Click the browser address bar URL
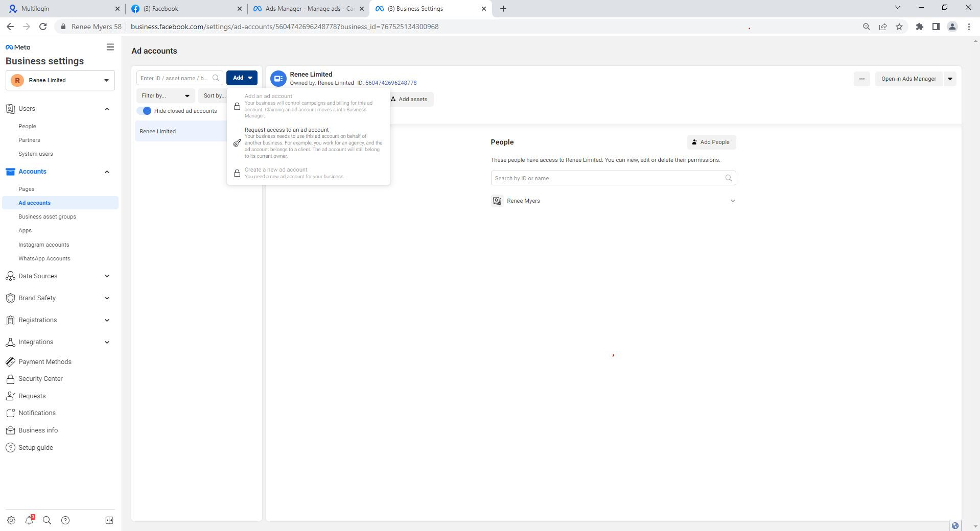The image size is (980, 531). click(x=285, y=27)
